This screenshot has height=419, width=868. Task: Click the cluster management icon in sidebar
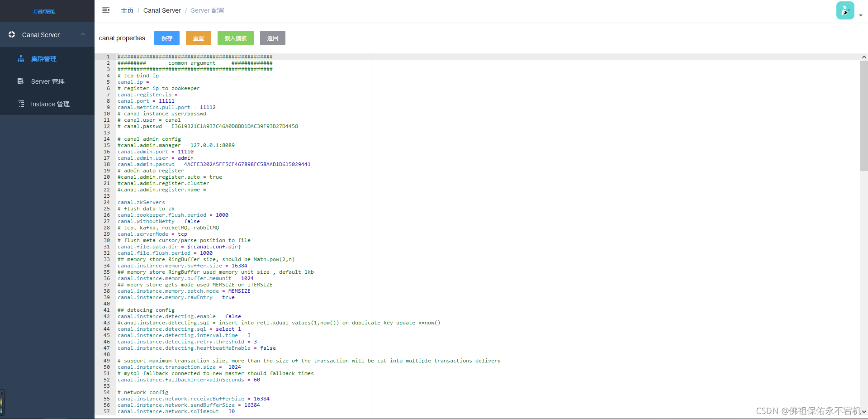click(x=21, y=59)
